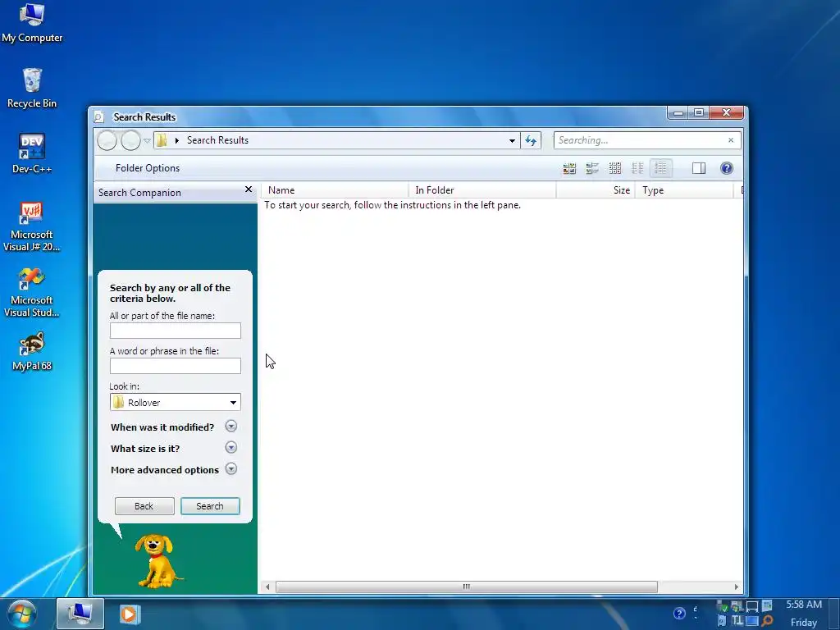Sort by Size column header
Screen dimensions: 840x630
[596, 190]
